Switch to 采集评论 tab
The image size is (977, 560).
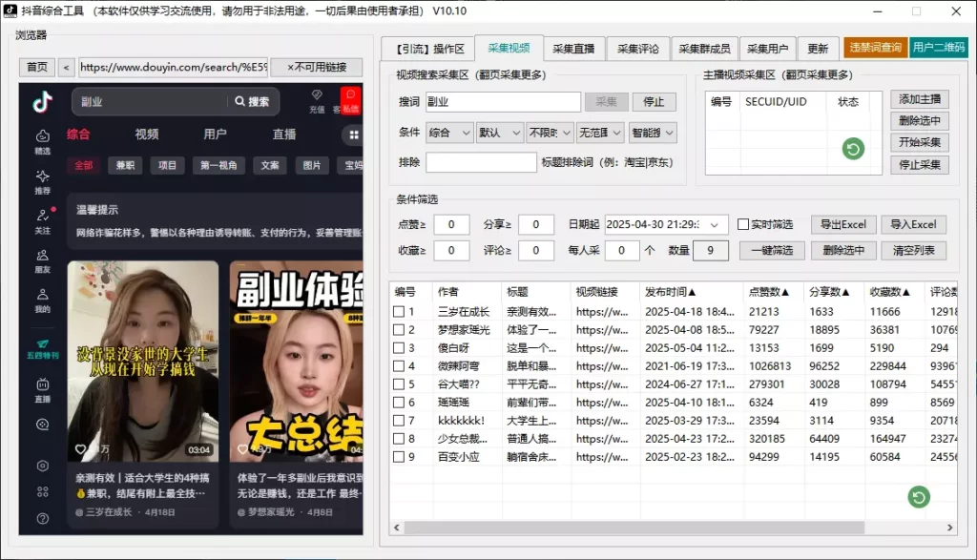638,49
